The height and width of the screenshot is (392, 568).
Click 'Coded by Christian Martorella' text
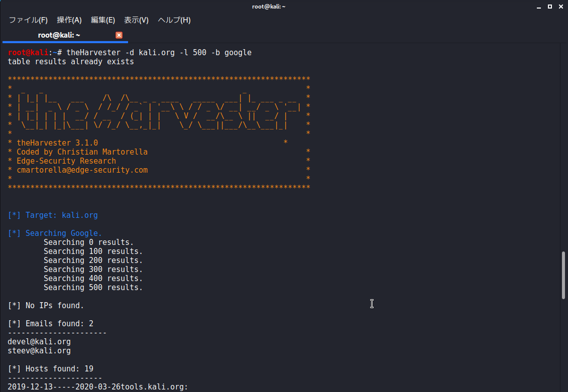click(x=82, y=152)
